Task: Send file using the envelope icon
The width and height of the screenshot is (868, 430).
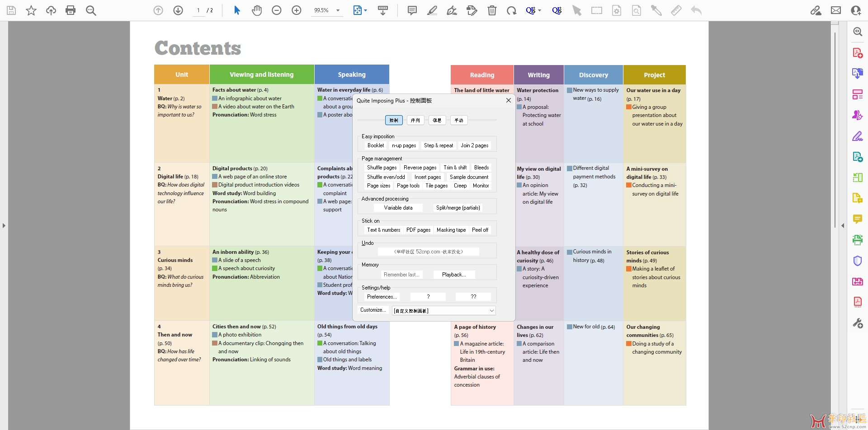Action: tap(836, 10)
